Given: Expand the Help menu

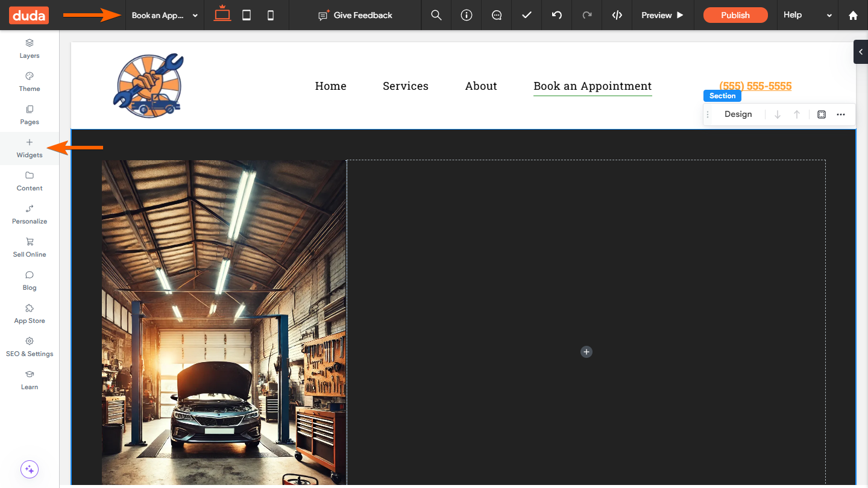Looking at the screenshot, I should pos(807,15).
